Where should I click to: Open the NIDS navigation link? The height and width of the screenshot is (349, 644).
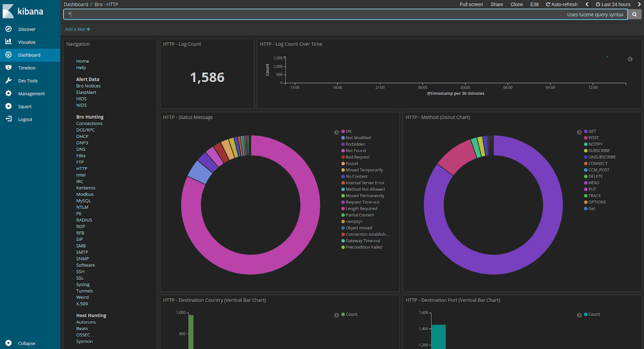point(81,105)
